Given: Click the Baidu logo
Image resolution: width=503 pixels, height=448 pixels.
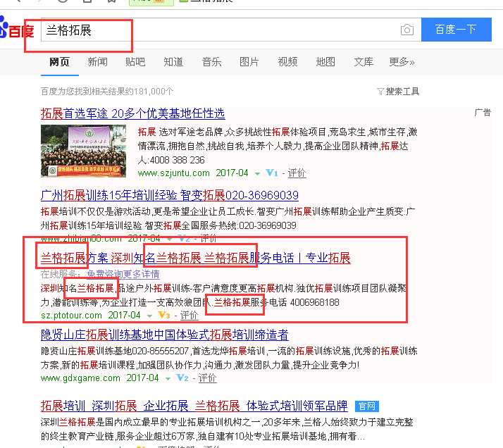Looking at the screenshot, I should (17, 30).
